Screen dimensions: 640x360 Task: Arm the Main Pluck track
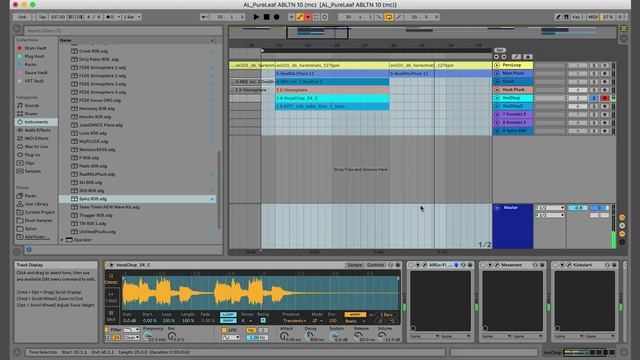click(604, 73)
